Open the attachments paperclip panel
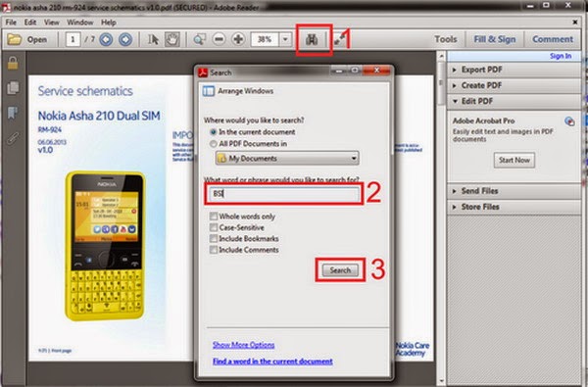The width and height of the screenshot is (588, 387). (x=13, y=137)
